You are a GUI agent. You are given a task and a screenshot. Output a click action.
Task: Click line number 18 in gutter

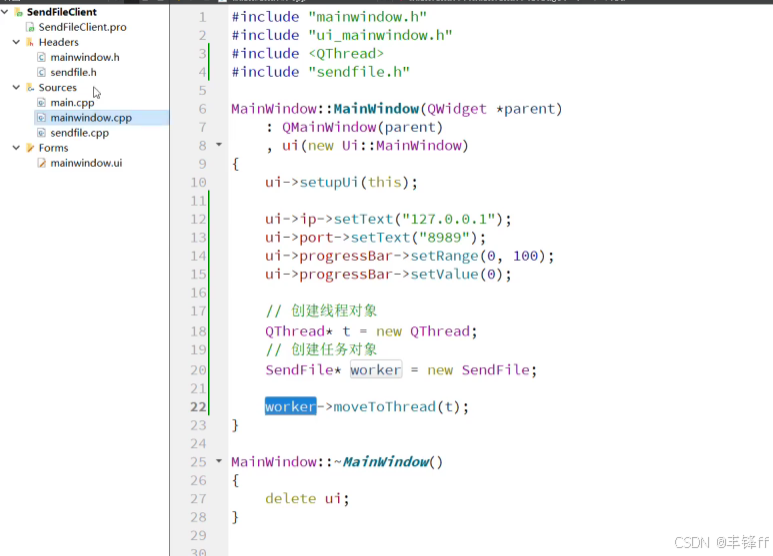coord(198,331)
